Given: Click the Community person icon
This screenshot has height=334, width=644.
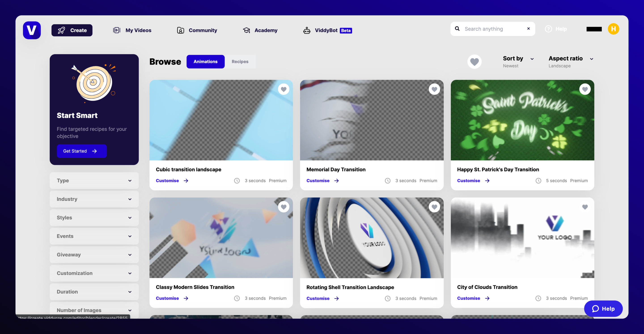Looking at the screenshot, I should 180,30.
